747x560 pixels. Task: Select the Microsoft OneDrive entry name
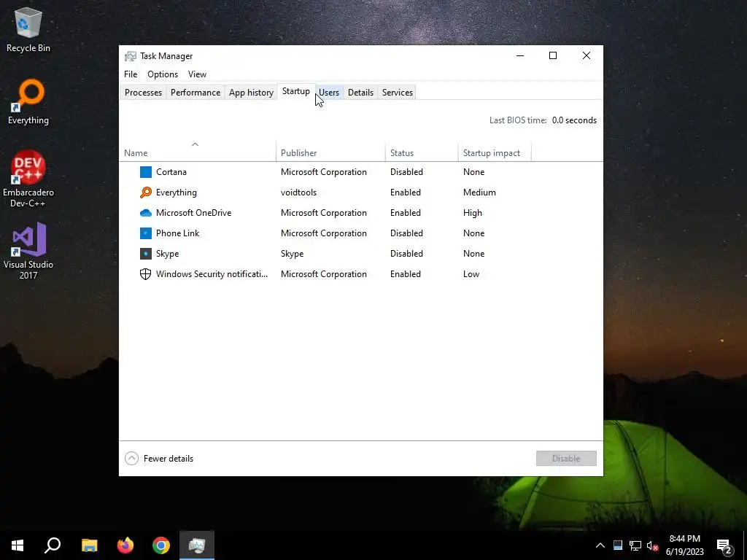click(193, 213)
